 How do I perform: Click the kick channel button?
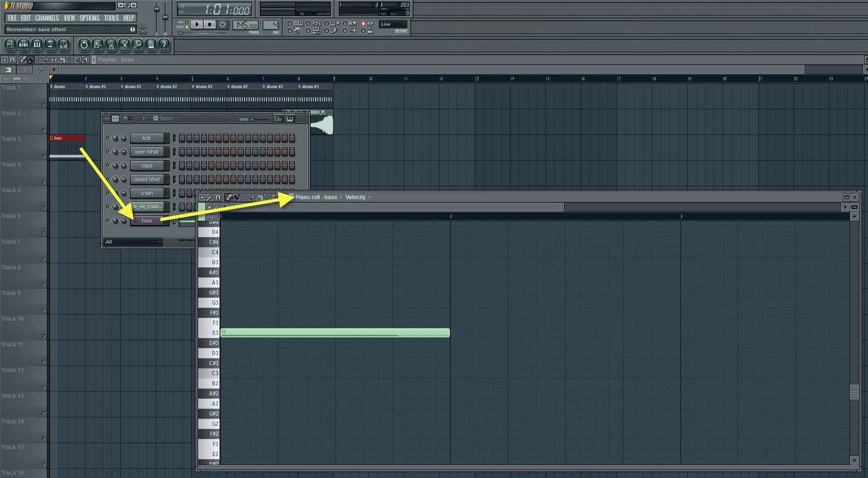[x=147, y=138]
